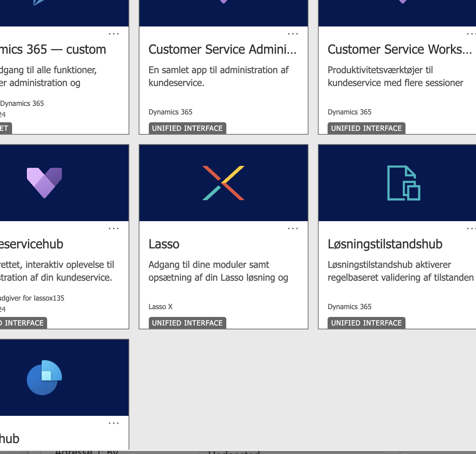Open Customer Service Workspace app title
Screen dimensions: 476x454
[400, 49]
